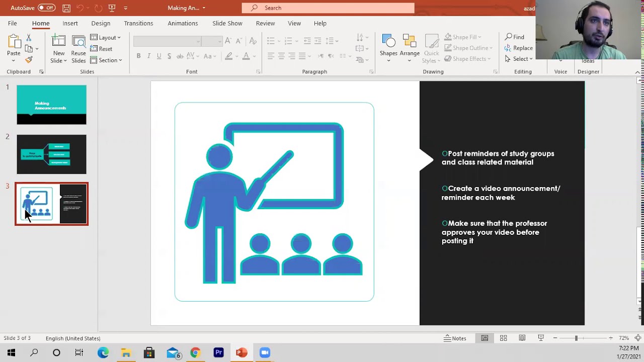The width and height of the screenshot is (644, 362).
Task: Click the Find magnifier button
Action: point(515,37)
